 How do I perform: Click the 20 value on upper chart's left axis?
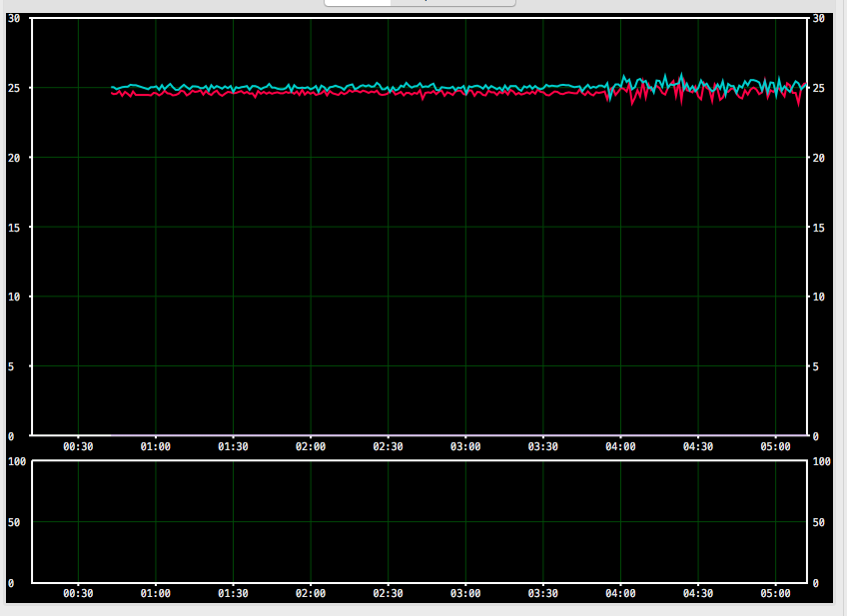(x=14, y=158)
